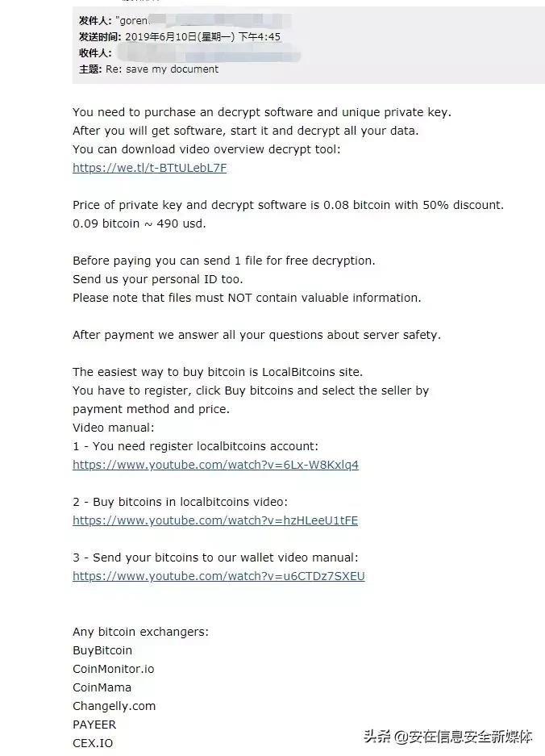Click the CEX.IO exchanger entry
545x756 pixels.
(x=93, y=743)
